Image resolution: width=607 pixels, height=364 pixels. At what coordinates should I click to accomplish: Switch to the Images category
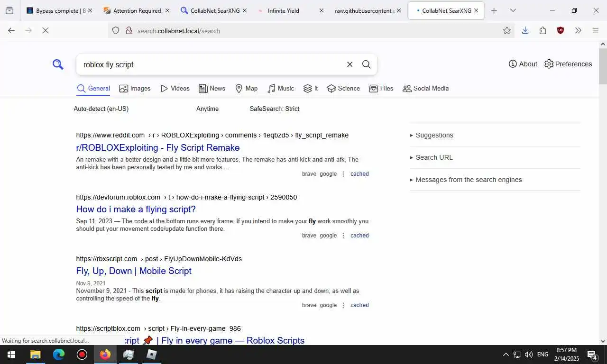click(x=135, y=89)
